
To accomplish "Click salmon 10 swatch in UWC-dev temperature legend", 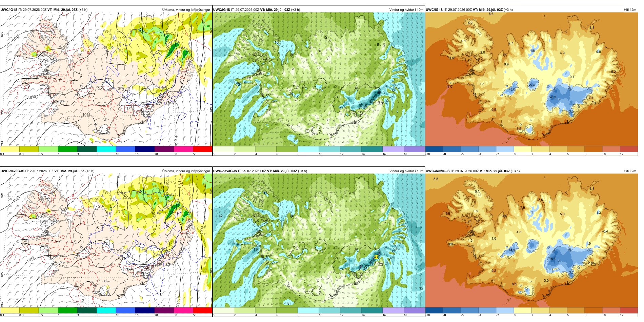I will click(x=611, y=310).
